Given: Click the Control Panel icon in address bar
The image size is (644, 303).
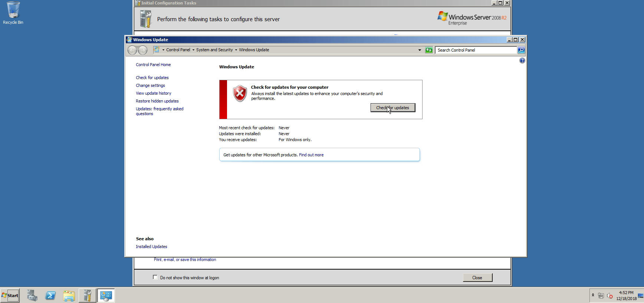Looking at the screenshot, I should tap(157, 50).
